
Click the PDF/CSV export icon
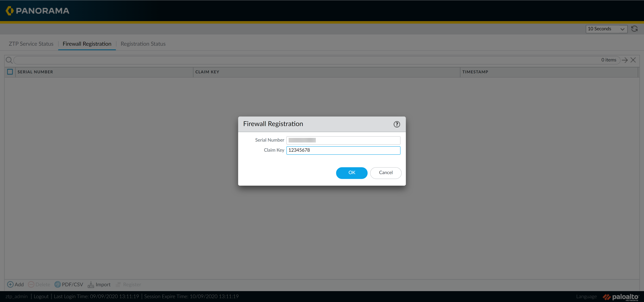click(x=58, y=284)
